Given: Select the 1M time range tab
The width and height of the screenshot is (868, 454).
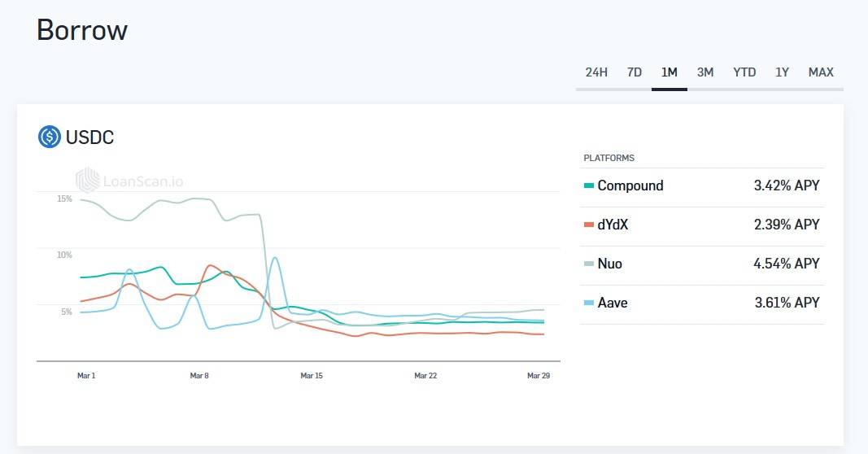Looking at the screenshot, I should tap(670, 72).
